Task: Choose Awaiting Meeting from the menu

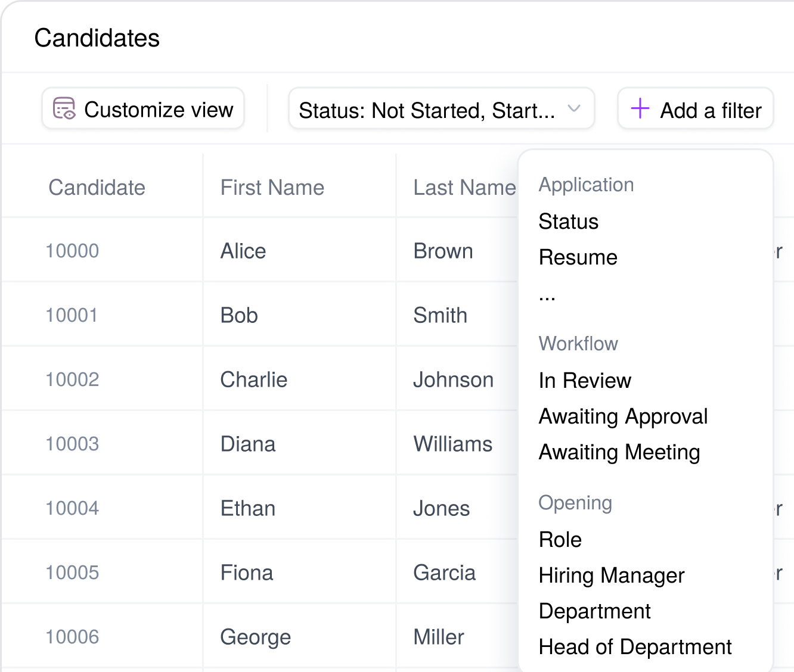Action: pos(619,452)
